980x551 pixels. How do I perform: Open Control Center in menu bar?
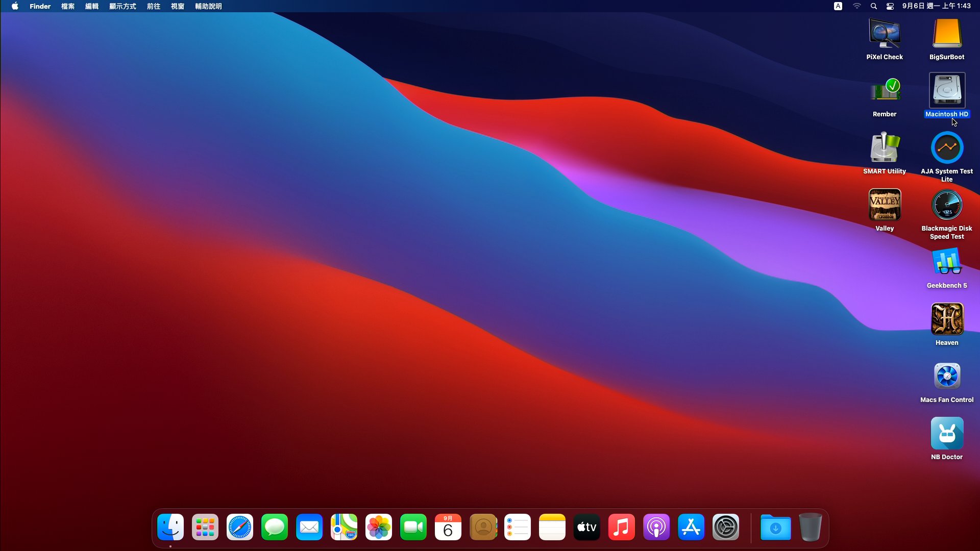[x=890, y=6]
